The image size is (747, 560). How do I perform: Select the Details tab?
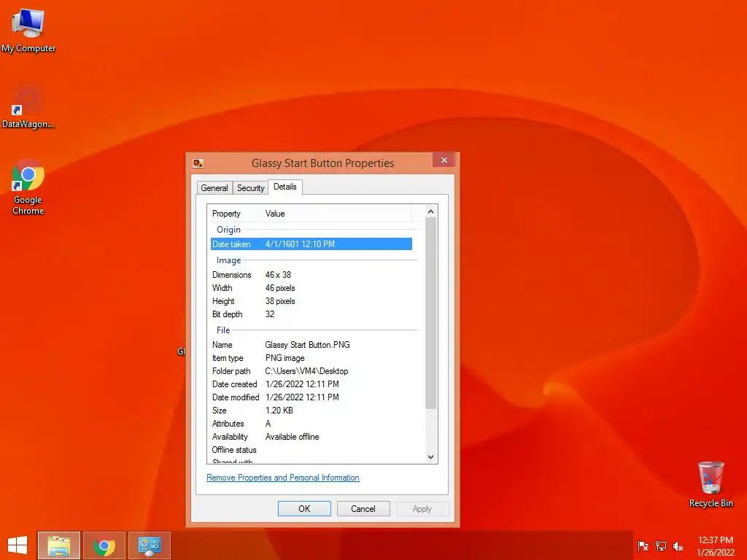tap(285, 187)
